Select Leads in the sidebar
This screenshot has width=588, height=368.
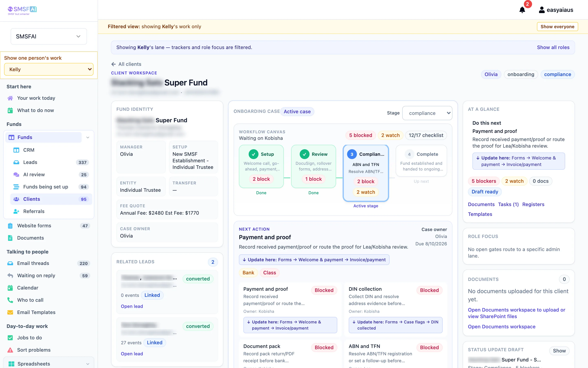click(x=51, y=162)
